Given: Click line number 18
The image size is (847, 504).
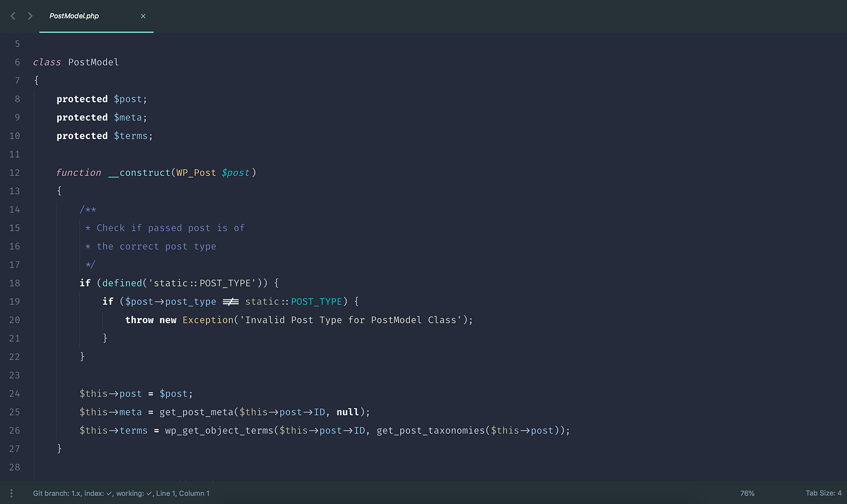Looking at the screenshot, I should point(14,283).
